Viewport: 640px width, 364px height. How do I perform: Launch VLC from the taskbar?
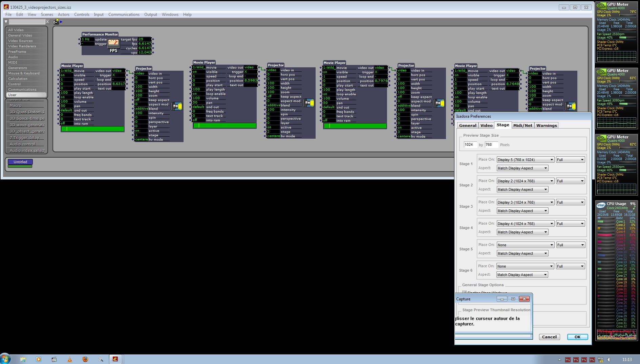point(70,359)
